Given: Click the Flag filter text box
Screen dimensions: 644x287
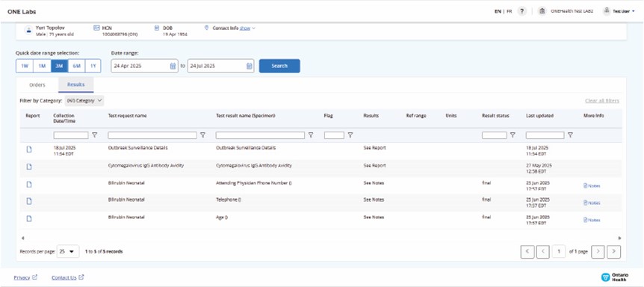Looking at the screenshot, I should point(334,135).
